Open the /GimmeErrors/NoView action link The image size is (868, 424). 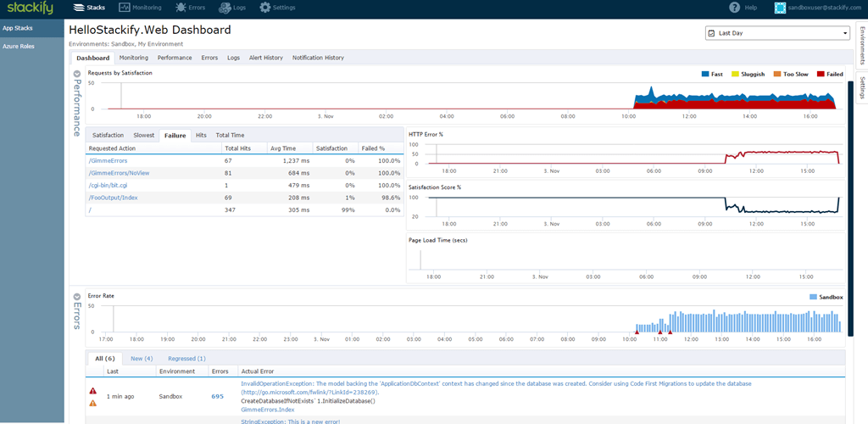coord(119,173)
